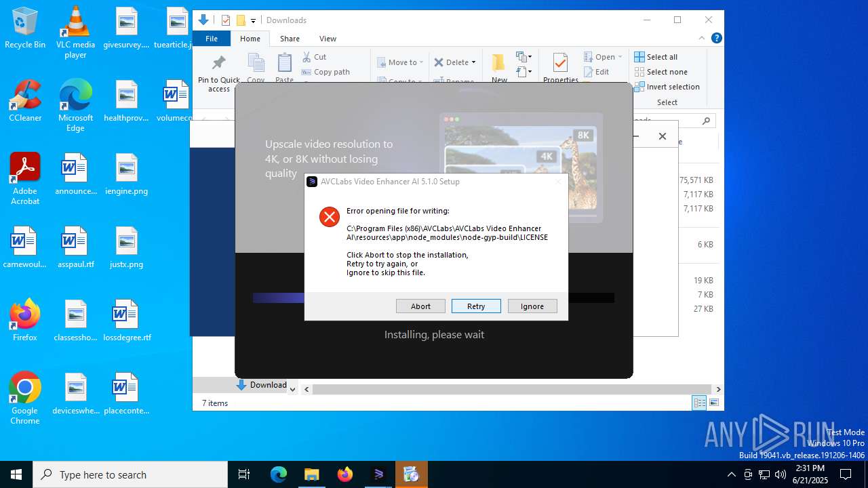This screenshot has width=868, height=488.
Task: Click the Windows Start button
Action: (16, 474)
